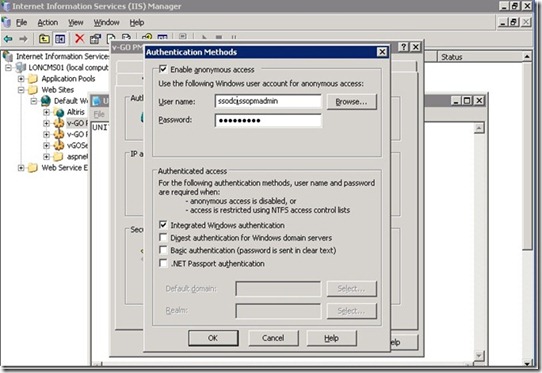The image size is (542, 373).
Task: Uncheck Integrated Windows authentication
Action: (x=163, y=225)
